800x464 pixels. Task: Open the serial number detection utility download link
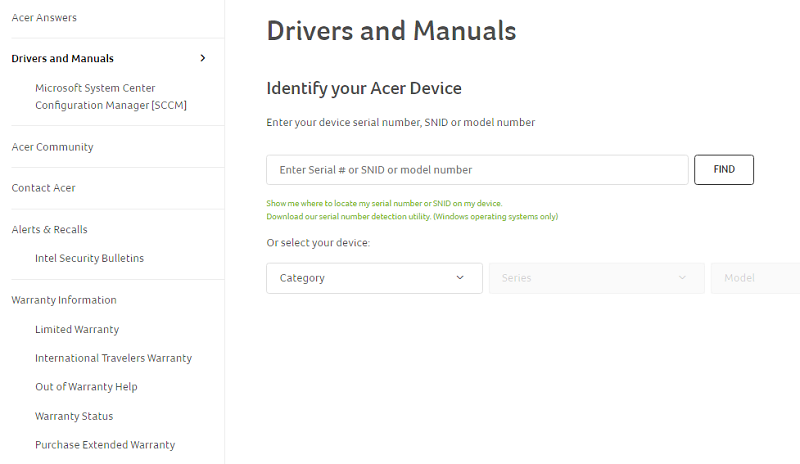pos(412,216)
